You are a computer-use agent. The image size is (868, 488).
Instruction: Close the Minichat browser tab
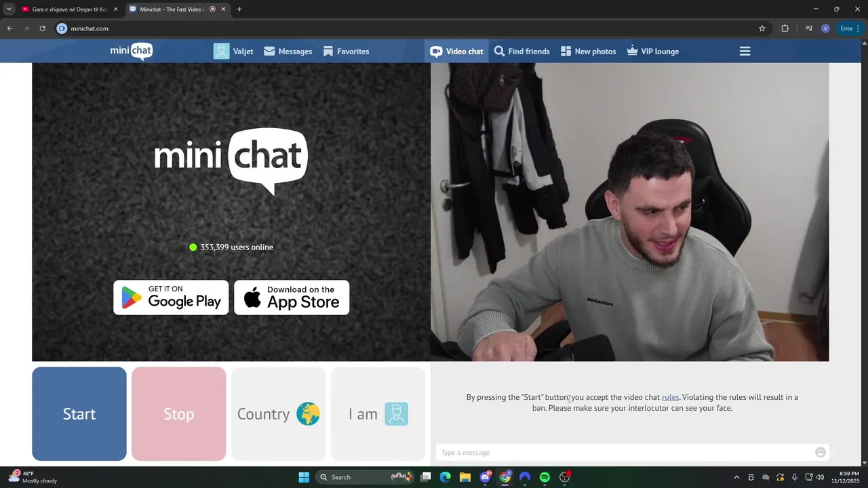224,9
